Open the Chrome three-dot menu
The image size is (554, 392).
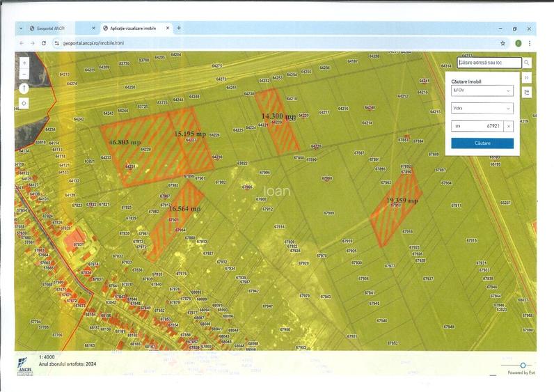point(530,43)
